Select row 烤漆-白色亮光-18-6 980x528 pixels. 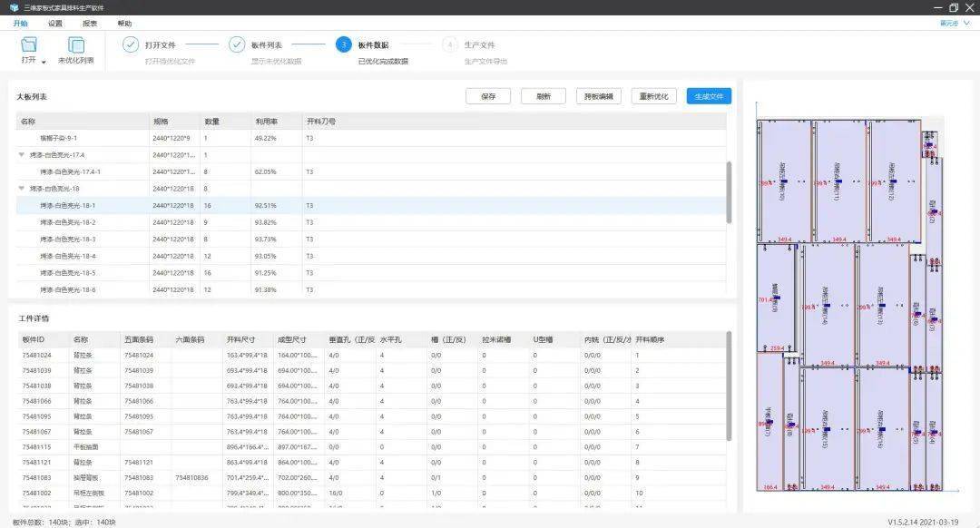pyautogui.click(x=371, y=290)
